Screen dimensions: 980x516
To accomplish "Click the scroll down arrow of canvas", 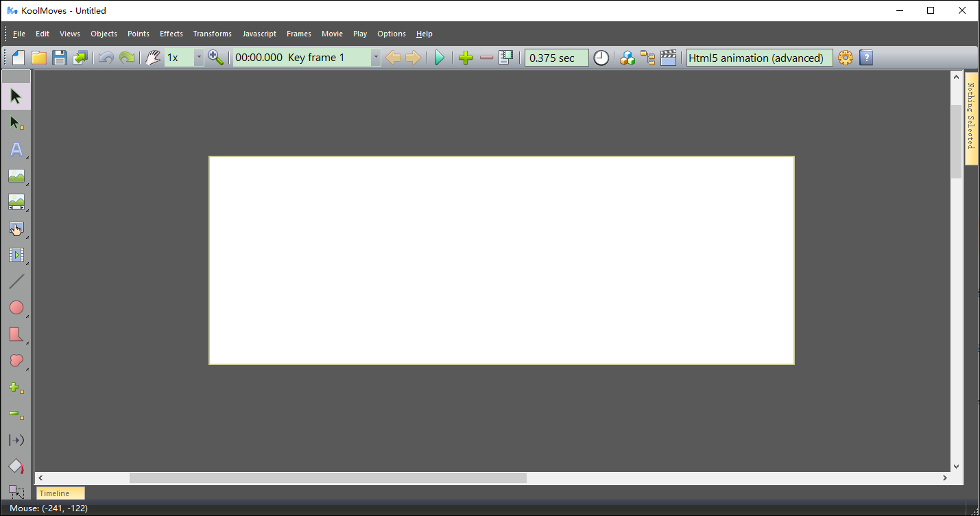I will pos(957,467).
